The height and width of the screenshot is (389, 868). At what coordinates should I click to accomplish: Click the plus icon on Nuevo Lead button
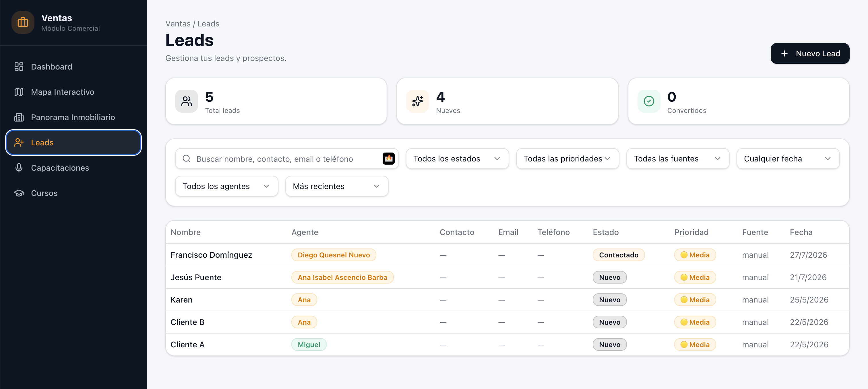point(784,54)
